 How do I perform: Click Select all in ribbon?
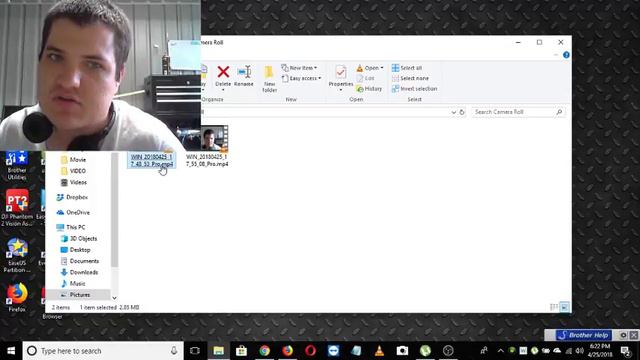pos(407,68)
